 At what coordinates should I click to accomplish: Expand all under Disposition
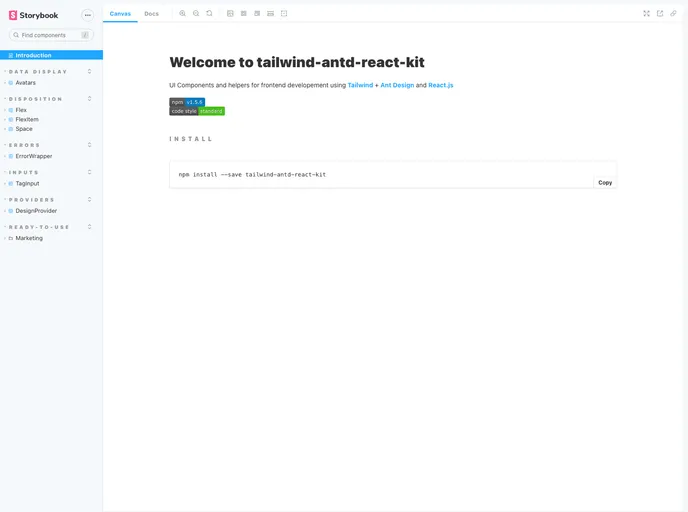click(90, 99)
